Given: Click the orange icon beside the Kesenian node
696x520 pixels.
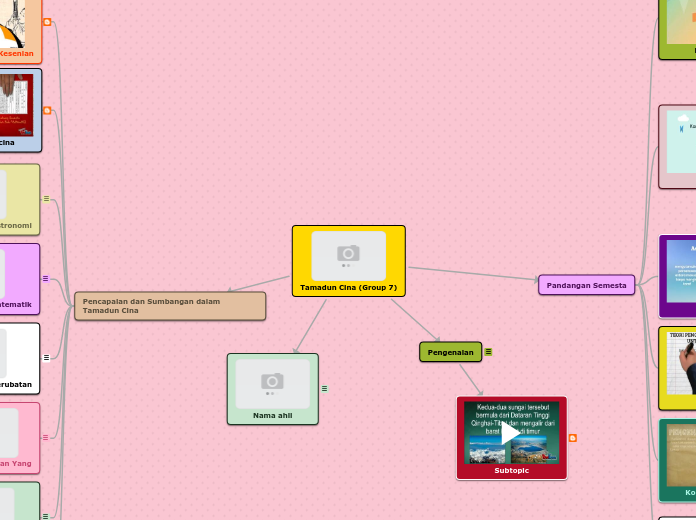Looking at the screenshot, I should [47, 21].
